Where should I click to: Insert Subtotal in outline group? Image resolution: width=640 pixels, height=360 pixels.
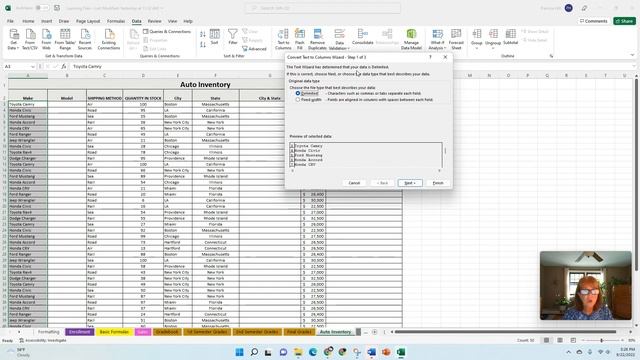point(510,37)
